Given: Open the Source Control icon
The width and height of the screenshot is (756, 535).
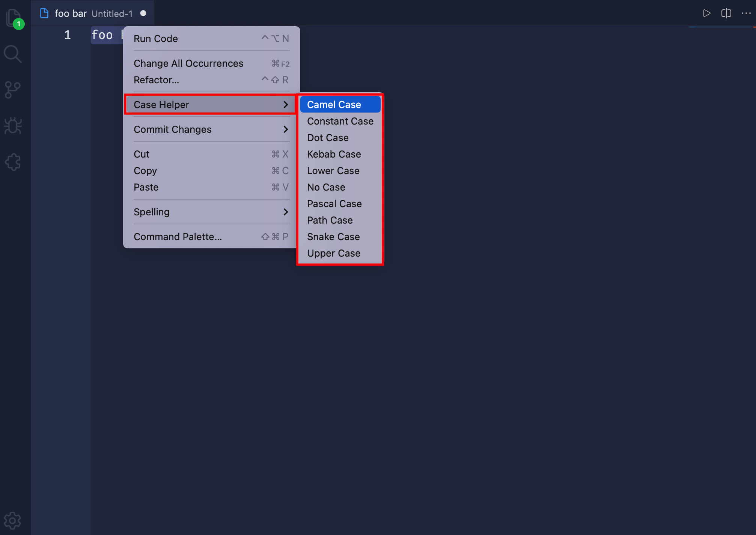Looking at the screenshot, I should [13, 90].
